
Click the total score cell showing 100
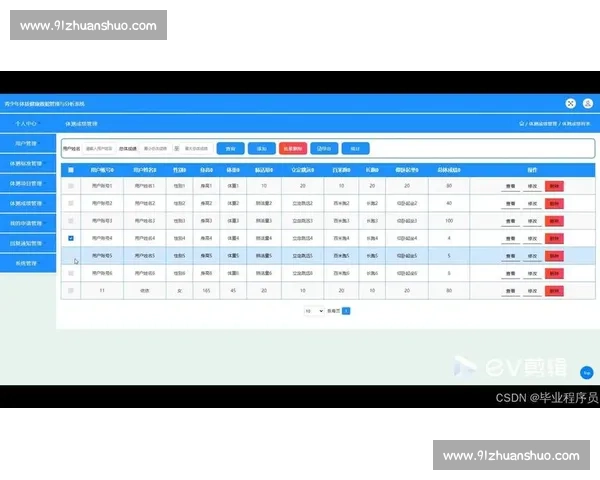[x=449, y=221]
